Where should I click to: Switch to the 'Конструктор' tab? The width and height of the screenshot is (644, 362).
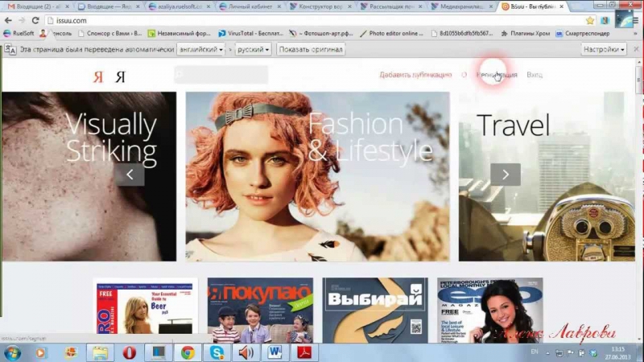[321, 6]
